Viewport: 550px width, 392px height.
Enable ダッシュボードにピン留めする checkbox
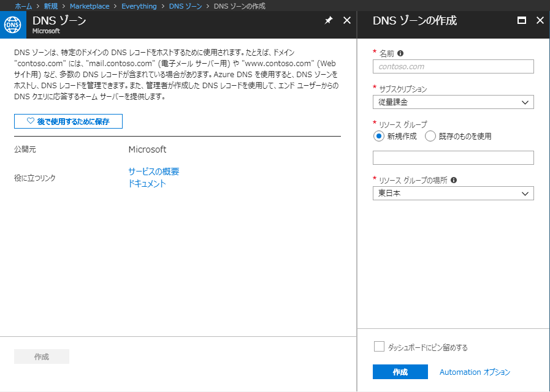(379, 347)
